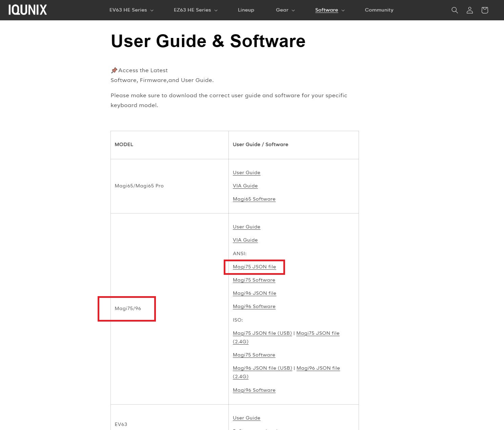Download Magi75 JSON file under ANSI
This screenshot has height=430, width=504.
[254, 267]
